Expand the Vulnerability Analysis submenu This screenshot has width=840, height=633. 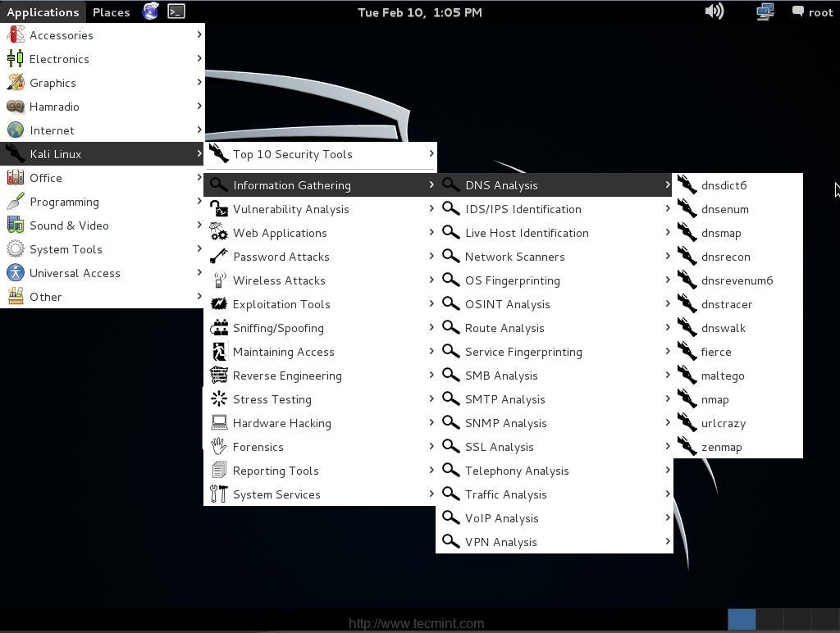[x=291, y=209]
